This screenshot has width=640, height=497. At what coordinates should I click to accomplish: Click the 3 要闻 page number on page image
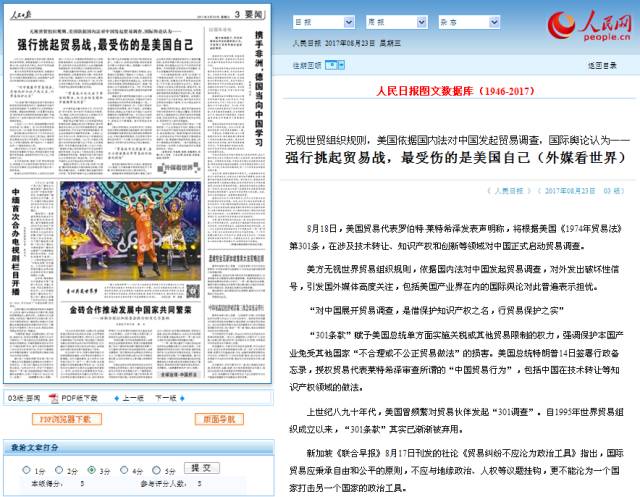(x=249, y=15)
